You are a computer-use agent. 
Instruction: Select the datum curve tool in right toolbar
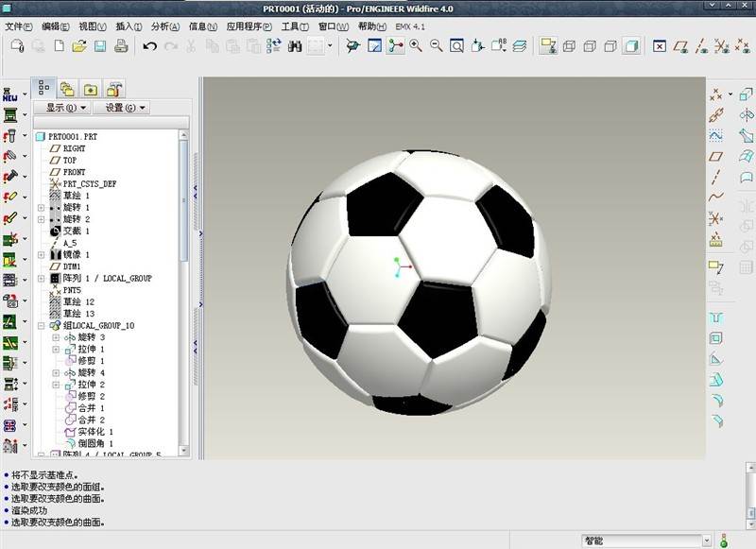(x=716, y=197)
